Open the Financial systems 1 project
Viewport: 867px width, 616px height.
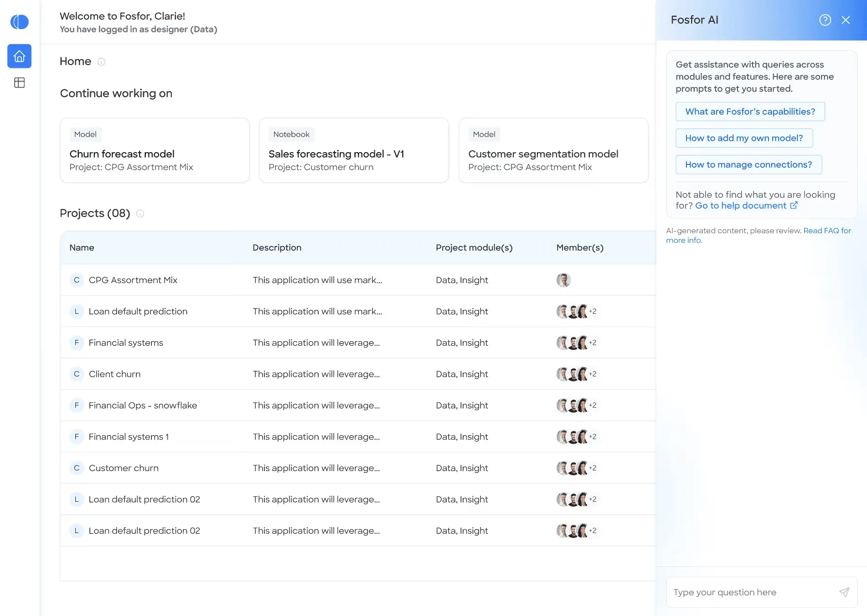coord(129,436)
